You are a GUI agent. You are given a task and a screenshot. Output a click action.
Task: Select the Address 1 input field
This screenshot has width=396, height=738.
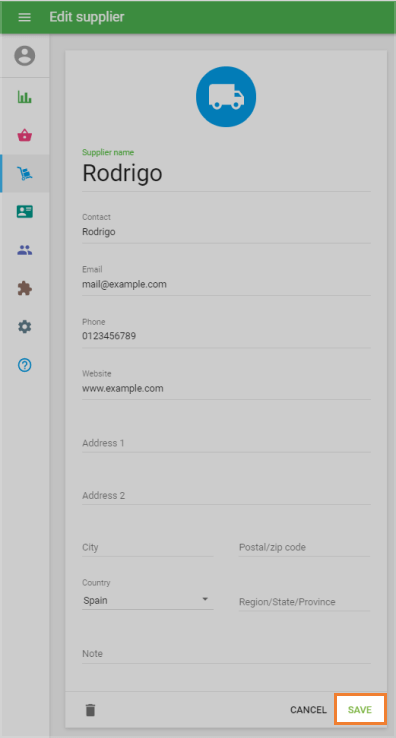pos(226,443)
